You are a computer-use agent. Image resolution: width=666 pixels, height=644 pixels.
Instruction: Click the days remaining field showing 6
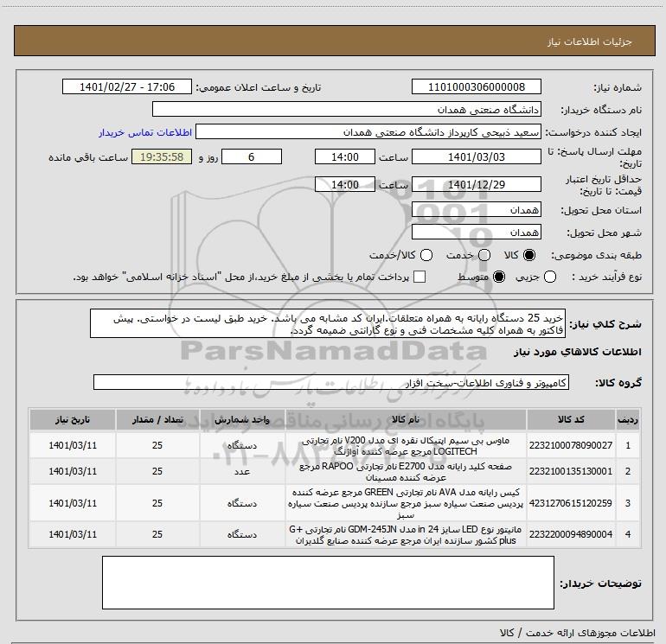(252, 156)
